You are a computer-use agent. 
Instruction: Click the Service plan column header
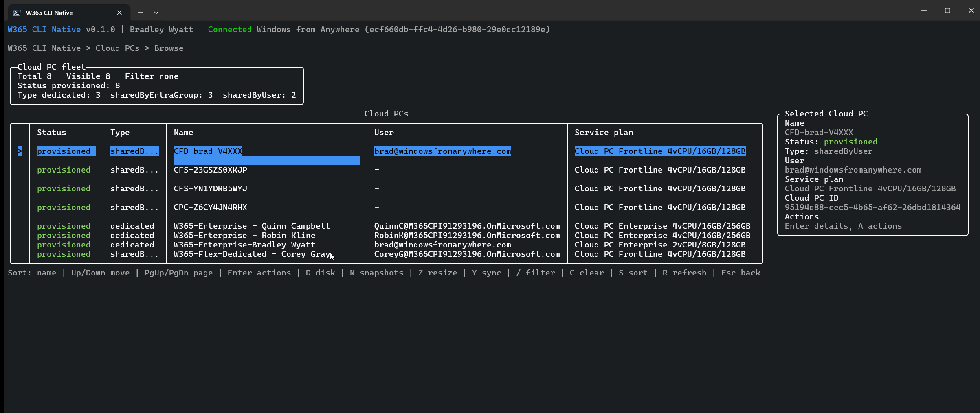(604, 133)
